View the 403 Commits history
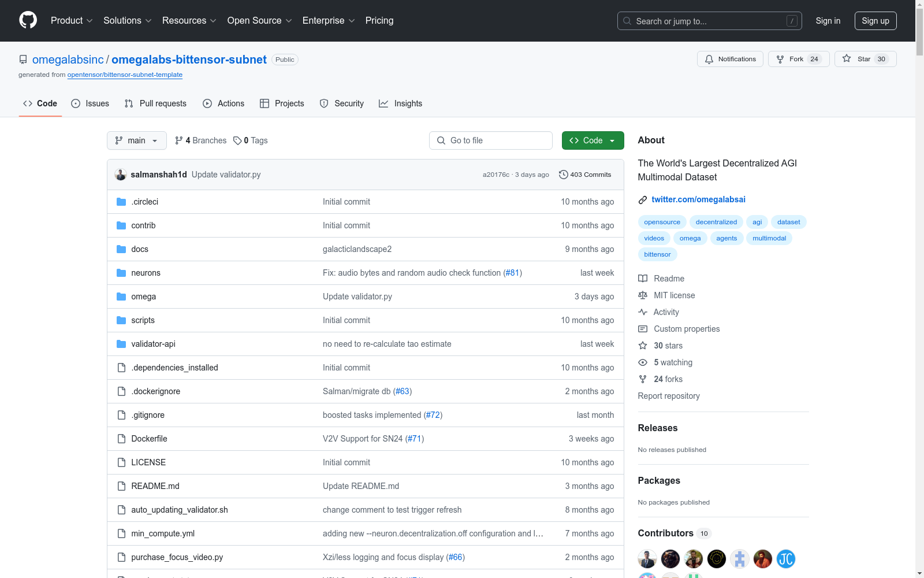The width and height of the screenshot is (924, 578). point(585,175)
